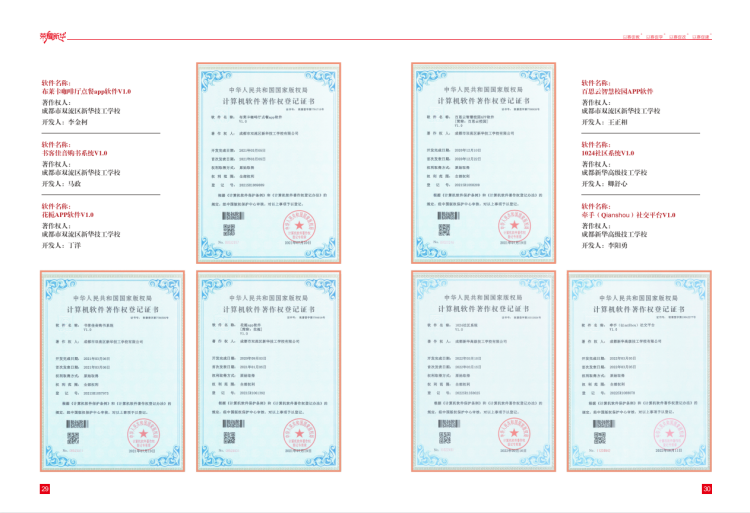Viewport: 750px width, 513px height.
Task: Click the software title 花掘APP软件V1.0
Action: click(x=68, y=214)
